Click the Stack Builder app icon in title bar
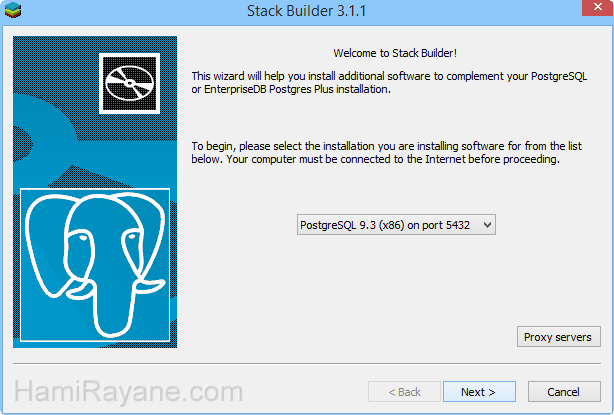 click(13, 10)
